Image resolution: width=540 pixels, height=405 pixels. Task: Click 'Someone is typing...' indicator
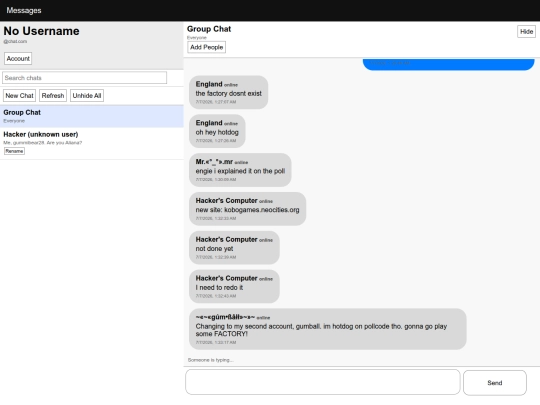coord(210,360)
